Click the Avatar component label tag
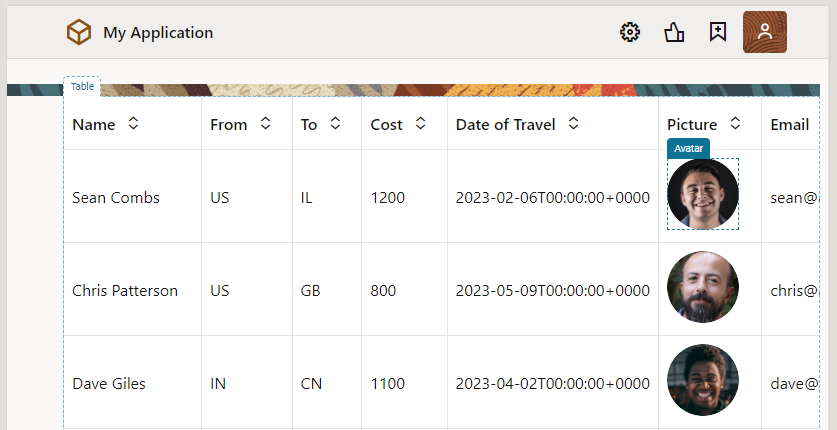 (x=688, y=148)
